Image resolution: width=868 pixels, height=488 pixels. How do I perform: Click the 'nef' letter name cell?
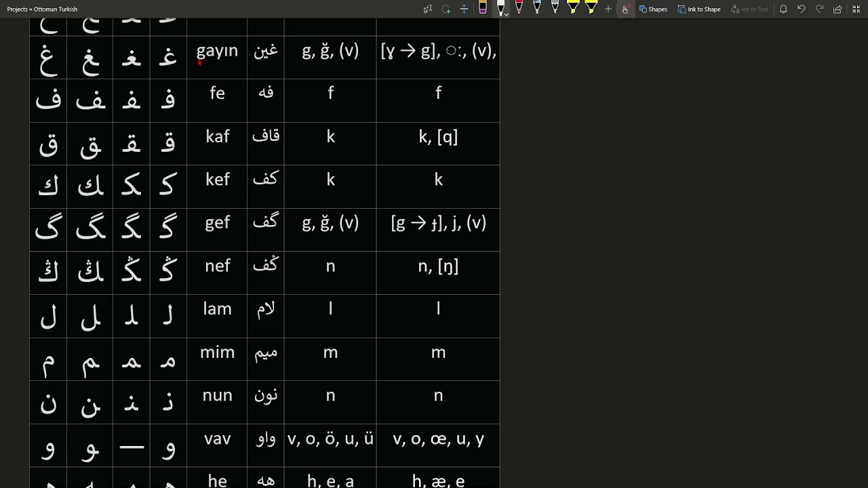(217, 273)
